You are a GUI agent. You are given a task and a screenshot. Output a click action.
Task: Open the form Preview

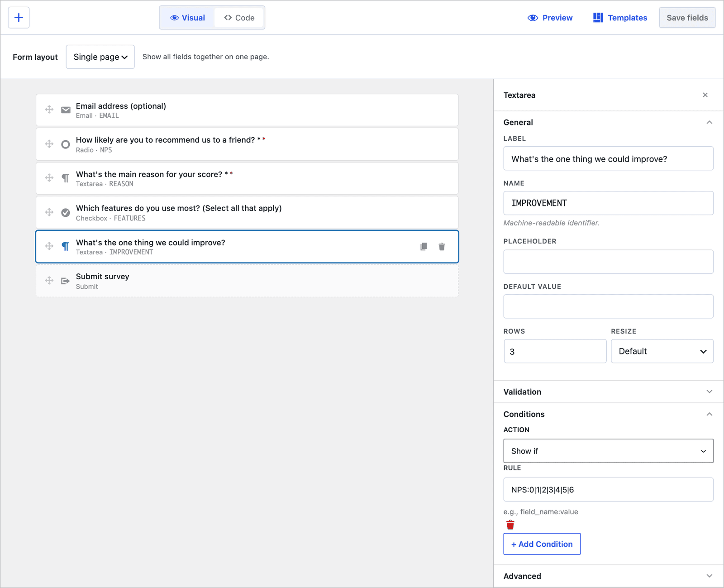coord(550,18)
